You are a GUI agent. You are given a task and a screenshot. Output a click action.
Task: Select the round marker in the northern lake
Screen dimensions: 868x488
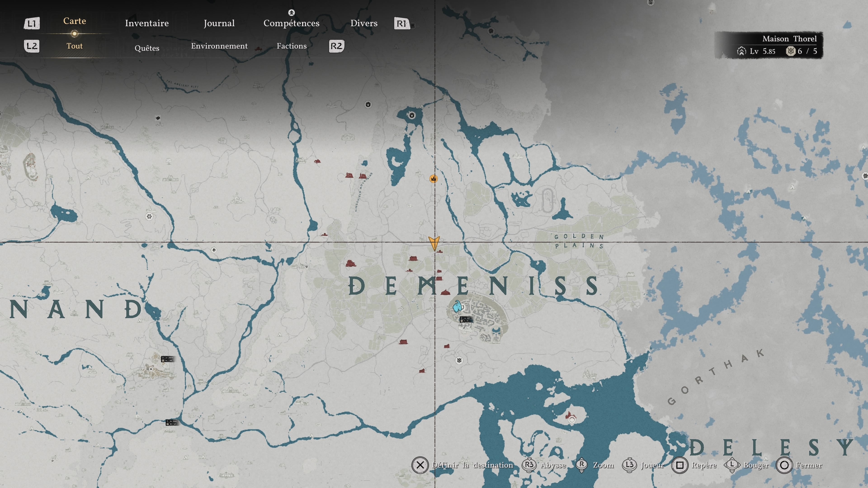point(412,115)
